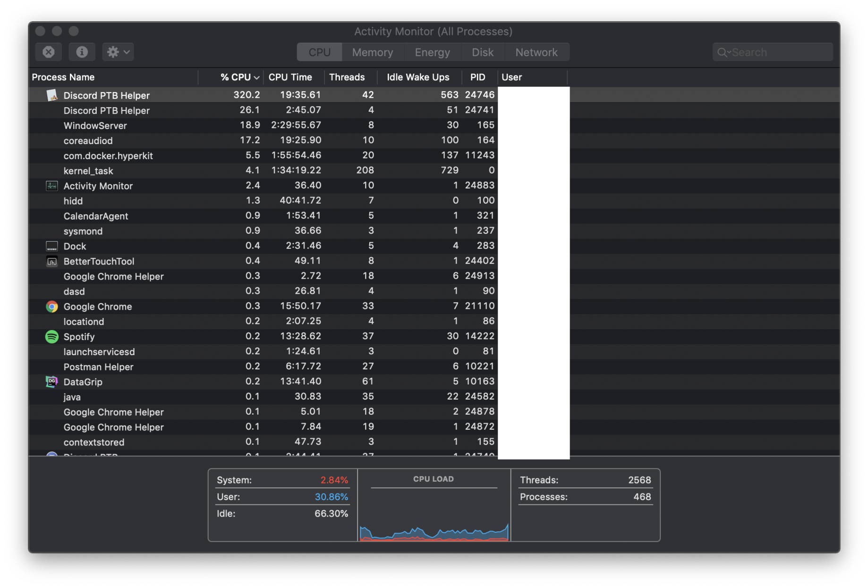Click the BetterTouchTool process icon
Screen dimensions: 868x588
[52, 261]
